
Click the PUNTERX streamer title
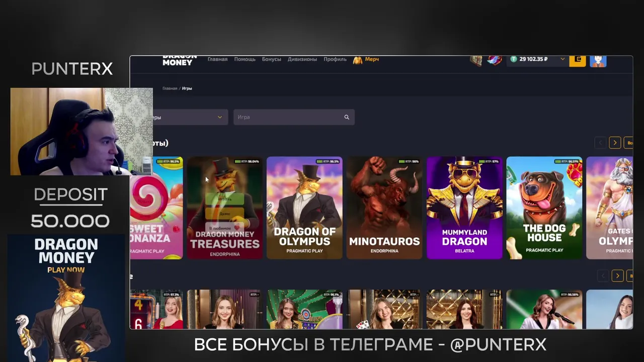72,69
